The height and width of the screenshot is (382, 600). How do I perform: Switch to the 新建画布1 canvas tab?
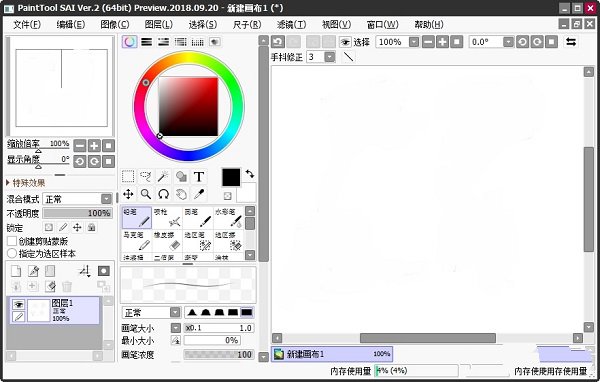[x=332, y=354]
